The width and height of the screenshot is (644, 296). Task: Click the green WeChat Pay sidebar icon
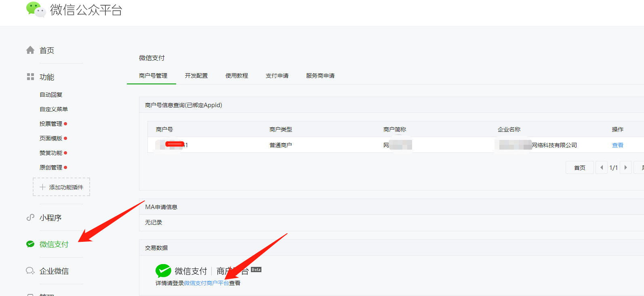click(30, 244)
